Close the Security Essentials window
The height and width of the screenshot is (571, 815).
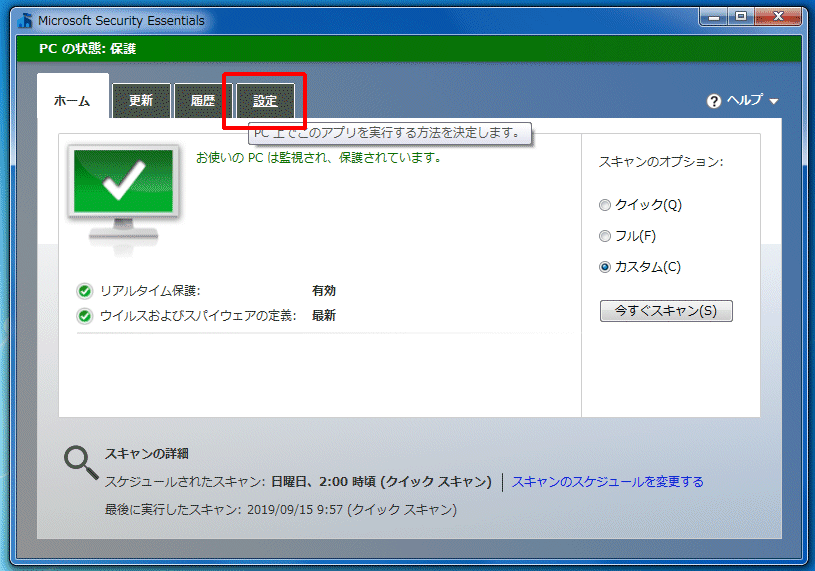point(778,17)
